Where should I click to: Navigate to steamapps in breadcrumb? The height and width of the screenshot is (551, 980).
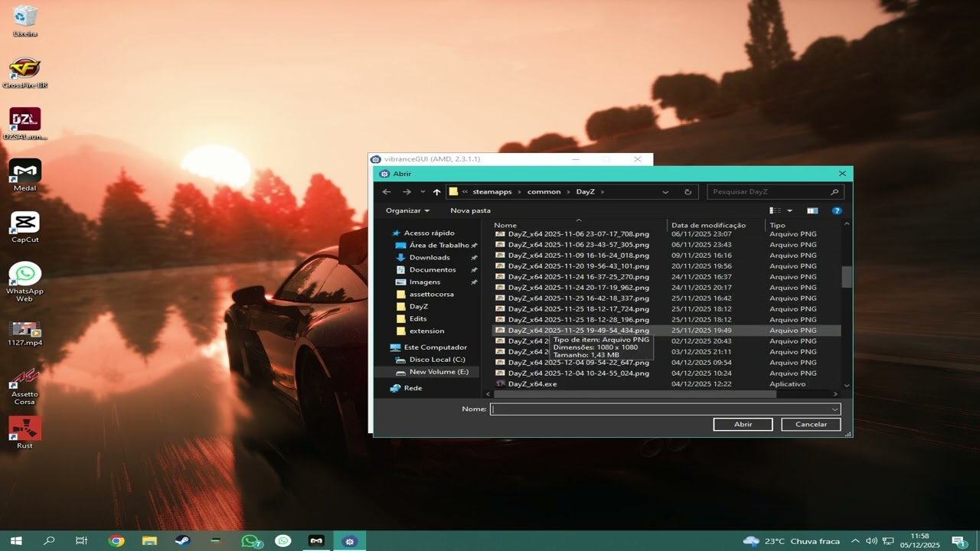(x=492, y=192)
